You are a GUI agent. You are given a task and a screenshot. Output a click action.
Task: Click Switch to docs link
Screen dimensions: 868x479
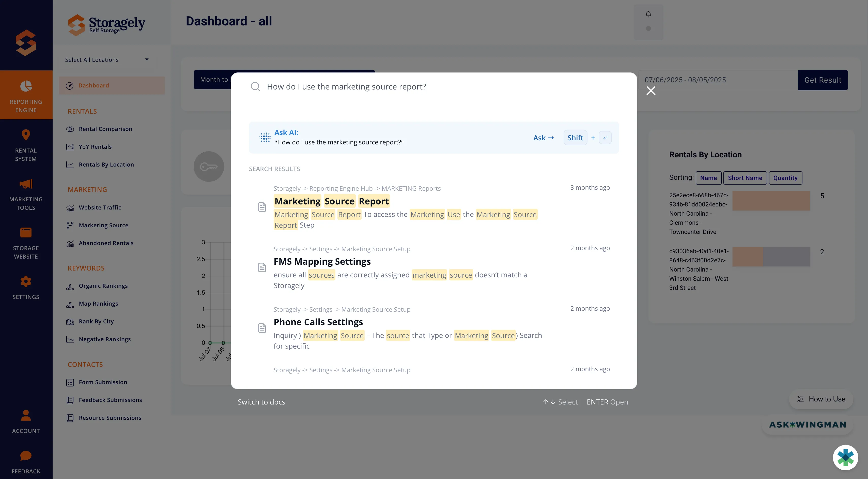pyautogui.click(x=261, y=402)
